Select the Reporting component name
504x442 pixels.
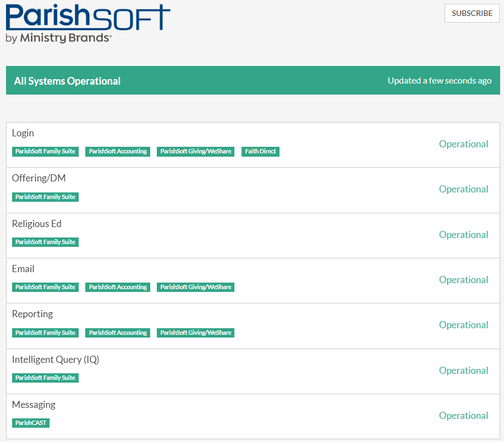coord(32,314)
